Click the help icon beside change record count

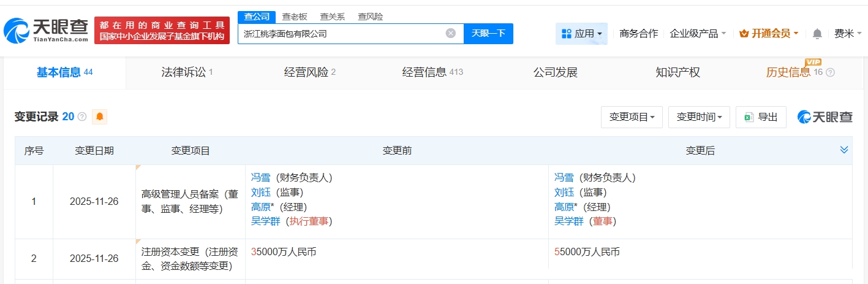(82, 117)
